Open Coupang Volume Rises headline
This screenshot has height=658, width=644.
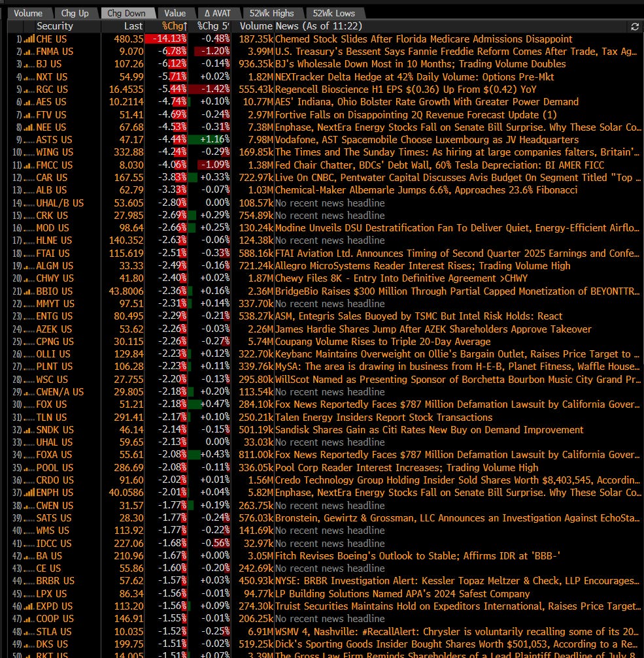(x=382, y=342)
